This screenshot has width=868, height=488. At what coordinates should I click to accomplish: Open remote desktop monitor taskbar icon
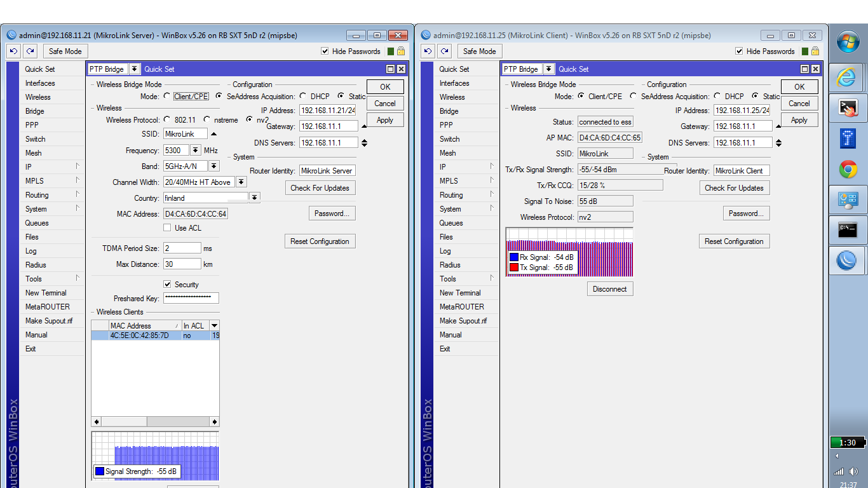click(x=847, y=200)
